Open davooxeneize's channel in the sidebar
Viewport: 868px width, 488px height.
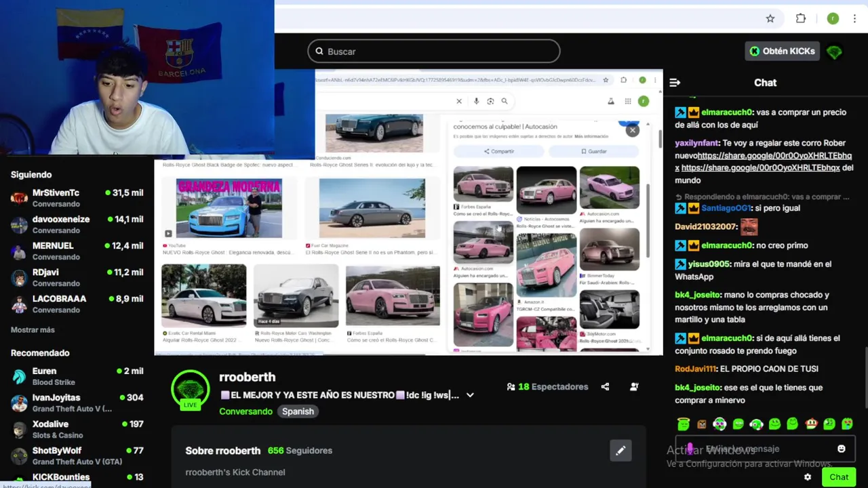77,224
